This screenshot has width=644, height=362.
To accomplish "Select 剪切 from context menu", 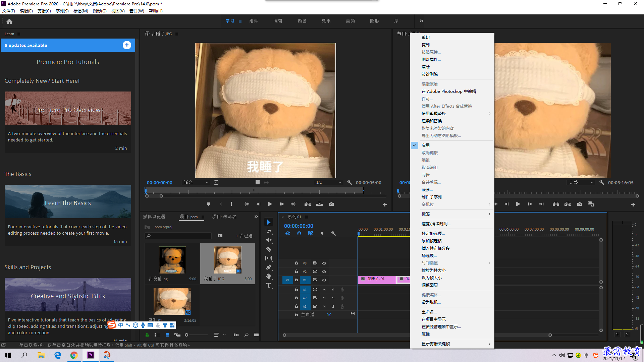I will [452, 37].
